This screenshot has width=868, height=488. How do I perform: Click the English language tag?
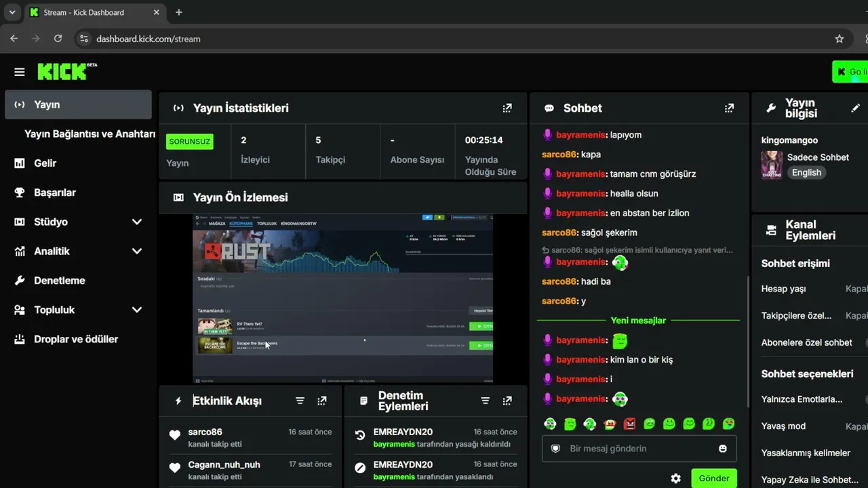tap(806, 172)
